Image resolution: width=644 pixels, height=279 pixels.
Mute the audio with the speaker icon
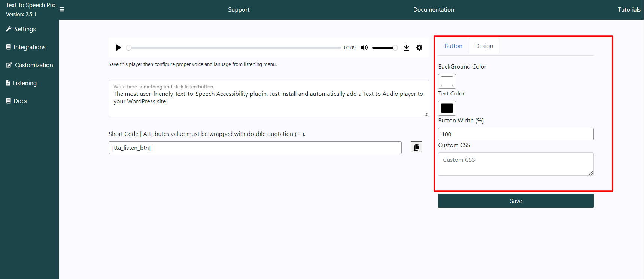(364, 48)
